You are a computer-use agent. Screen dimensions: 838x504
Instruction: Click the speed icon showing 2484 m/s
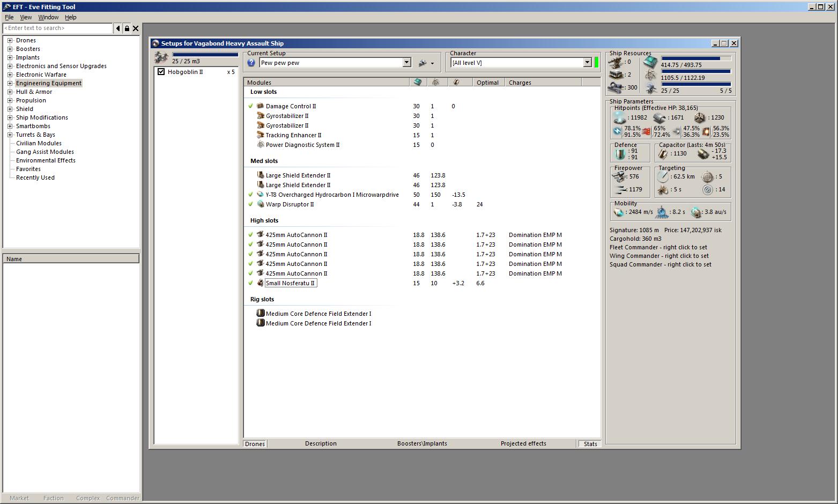click(619, 212)
